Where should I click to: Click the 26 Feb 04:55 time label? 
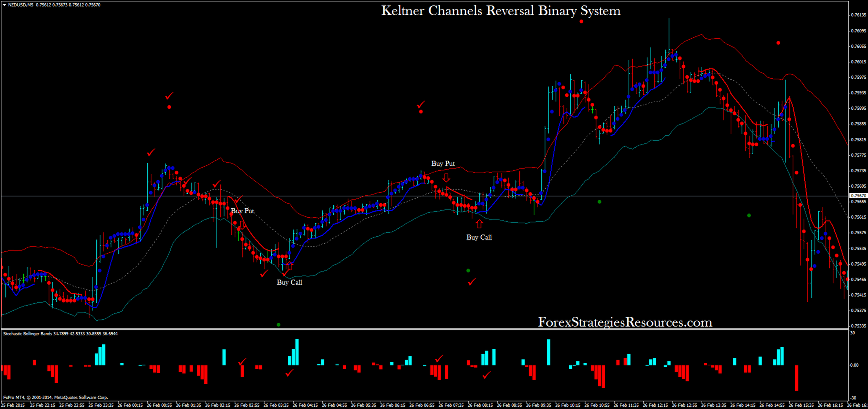point(334,405)
